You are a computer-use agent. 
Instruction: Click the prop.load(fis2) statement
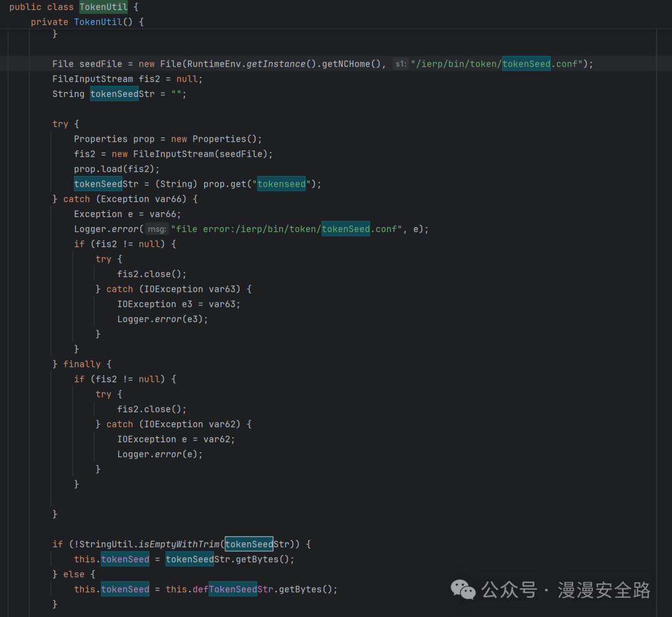[x=116, y=169]
